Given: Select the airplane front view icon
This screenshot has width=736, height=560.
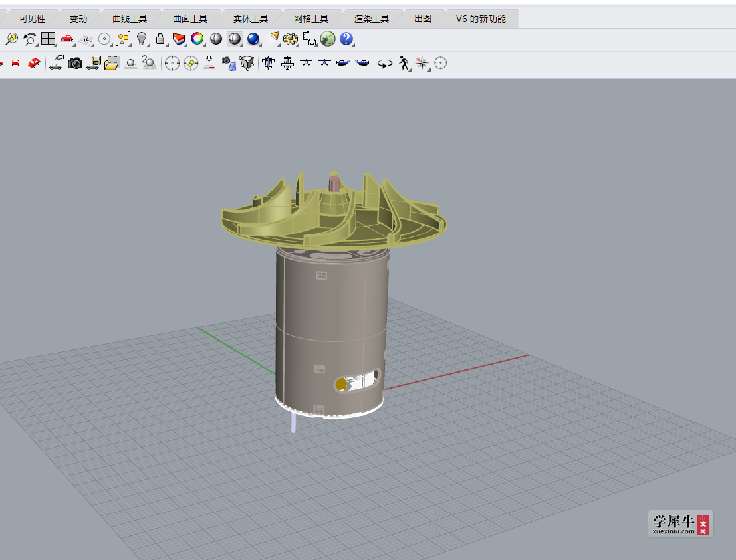Looking at the screenshot, I should pyautogui.click(x=306, y=62).
